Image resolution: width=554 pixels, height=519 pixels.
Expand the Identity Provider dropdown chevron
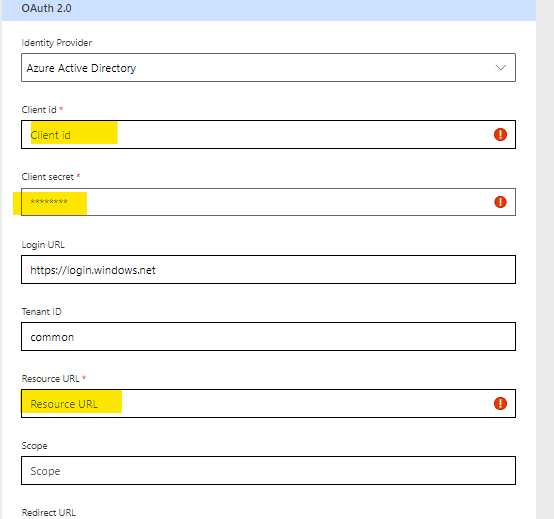(501, 67)
